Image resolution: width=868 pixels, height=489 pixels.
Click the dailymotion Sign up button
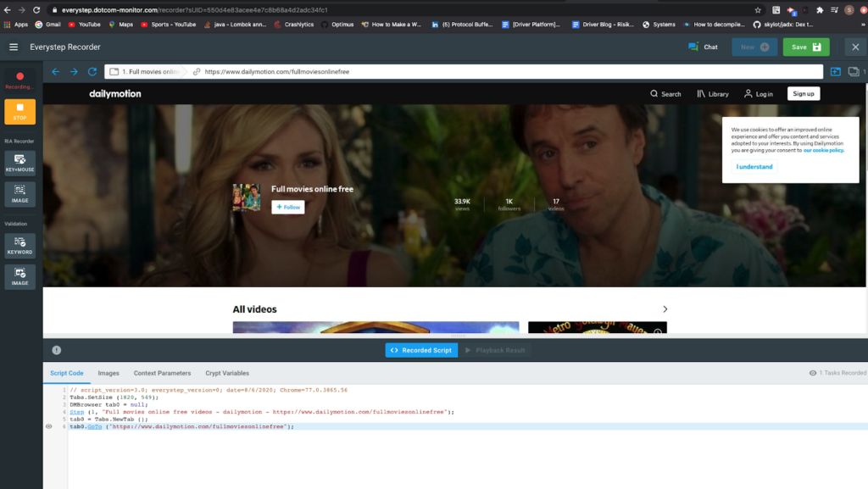coord(804,94)
